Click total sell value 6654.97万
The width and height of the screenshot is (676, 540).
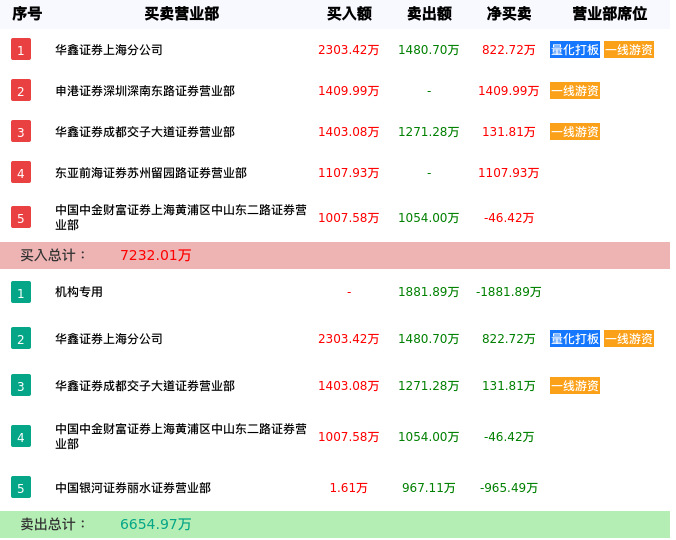pyautogui.click(x=155, y=524)
